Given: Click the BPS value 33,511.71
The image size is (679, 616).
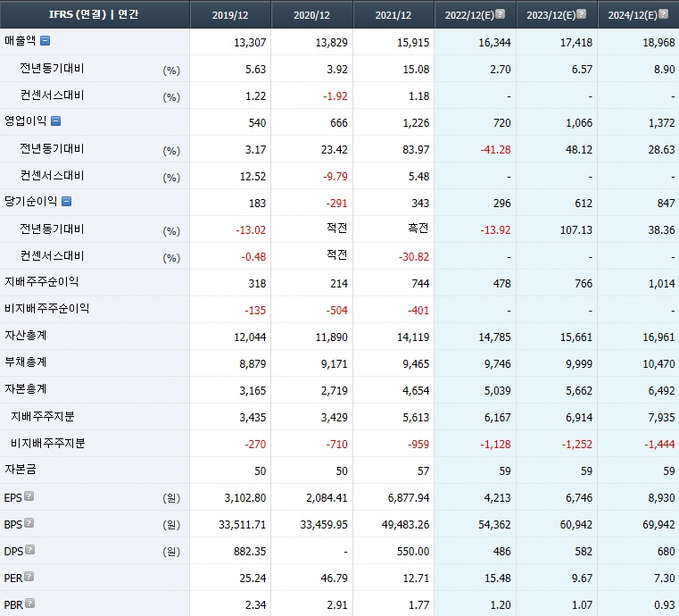Looking at the screenshot, I should coord(242,525).
